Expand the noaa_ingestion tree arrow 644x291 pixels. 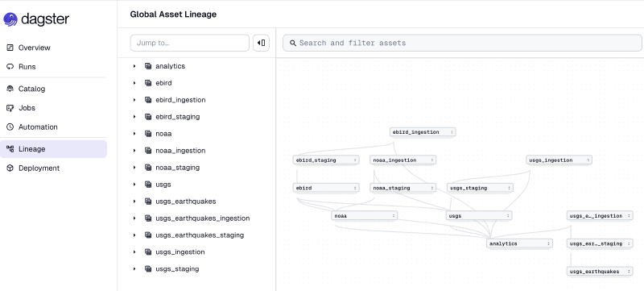134,151
